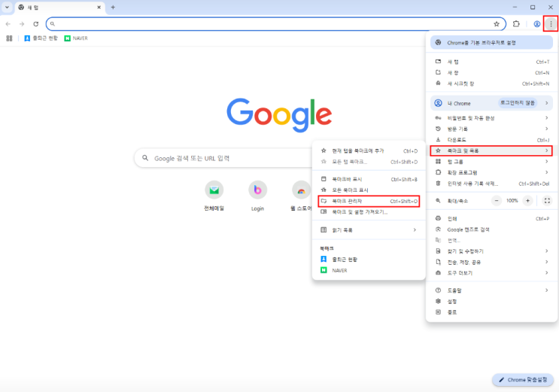559x392 pixels.
Task: Select 'Google 렌즈로 검색' menu item
Action: 491,229
